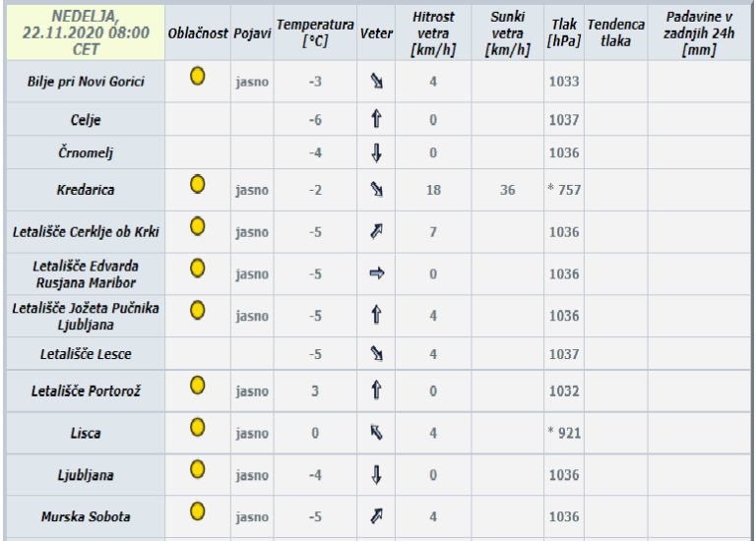Click sun icon for Letališče Cerklje ob Krki
756x541 pixels.
(197, 226)
